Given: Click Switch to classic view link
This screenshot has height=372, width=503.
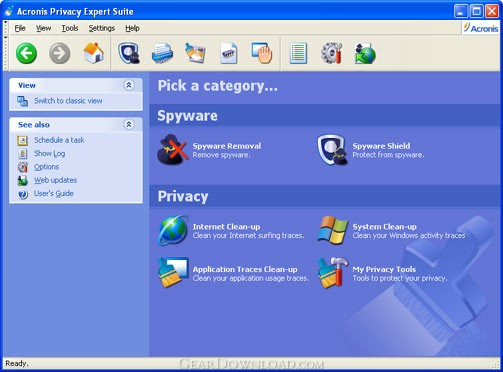Looking at the screenshot, I should tap(68, 101).
